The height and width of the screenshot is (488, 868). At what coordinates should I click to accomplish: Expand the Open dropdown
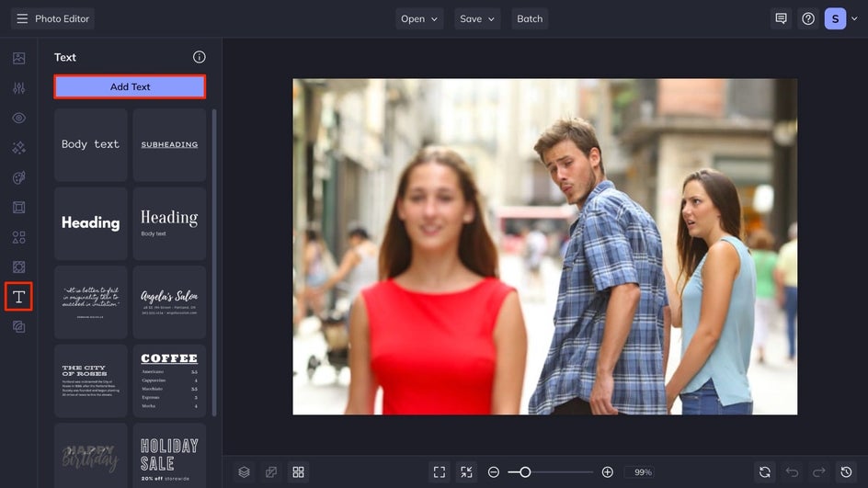coord(419,18)
